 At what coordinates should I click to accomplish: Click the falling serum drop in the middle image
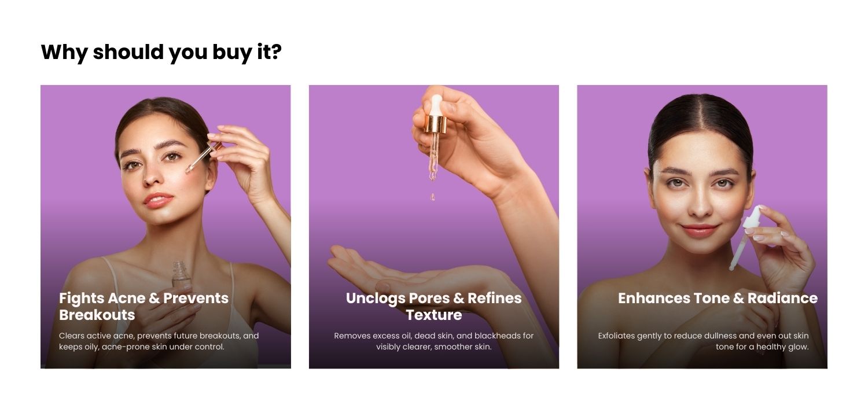point(432,197)
